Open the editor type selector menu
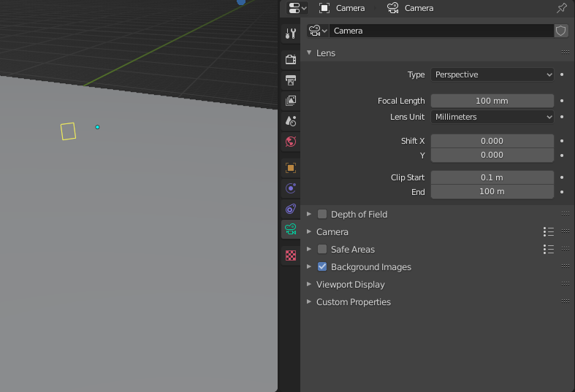Screen dimensions: 575x392 [297, 8]
